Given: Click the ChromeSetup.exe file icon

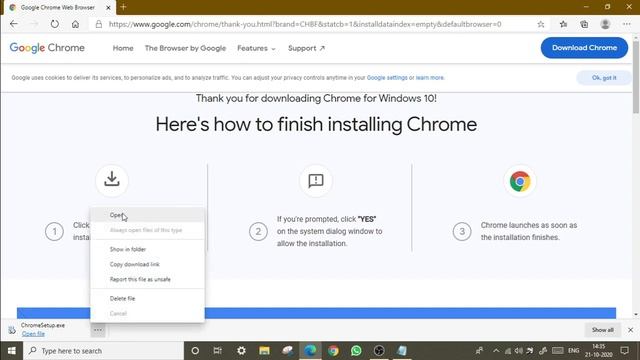Looking at the screenshot, I should (x=12, y=329).
